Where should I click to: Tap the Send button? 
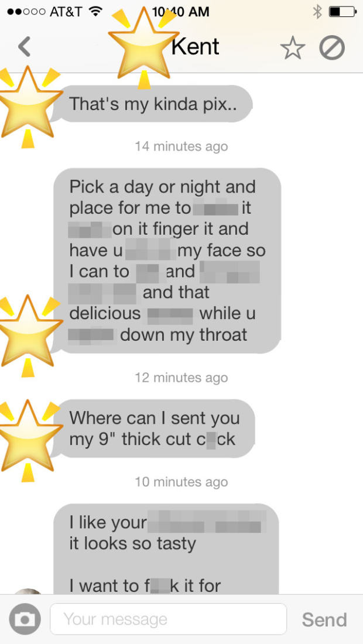(x=324, y=619)
